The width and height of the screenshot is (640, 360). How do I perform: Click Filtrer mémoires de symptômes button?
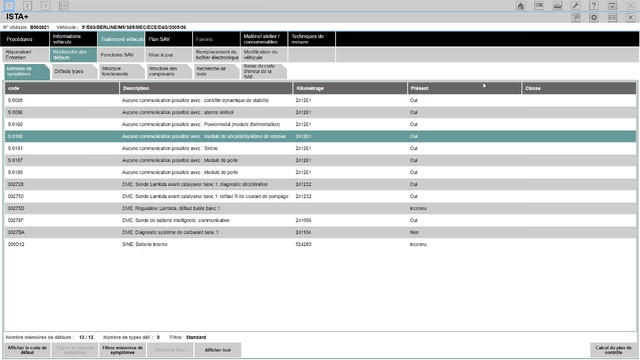tap(122, 350)
